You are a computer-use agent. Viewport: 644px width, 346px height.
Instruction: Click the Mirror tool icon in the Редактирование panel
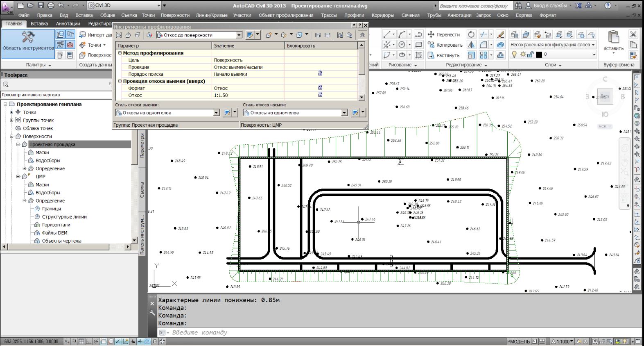click(x=472, y=45)
